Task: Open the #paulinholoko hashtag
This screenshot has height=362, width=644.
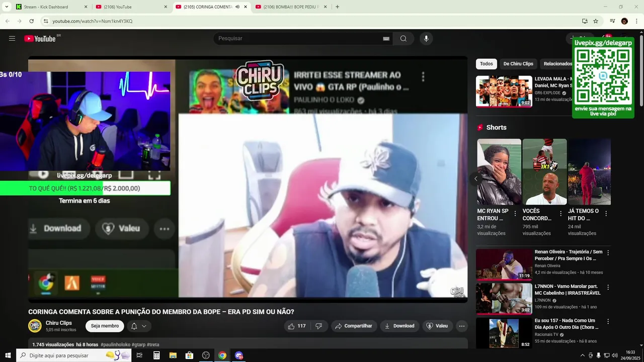Action: coord(115,345)
